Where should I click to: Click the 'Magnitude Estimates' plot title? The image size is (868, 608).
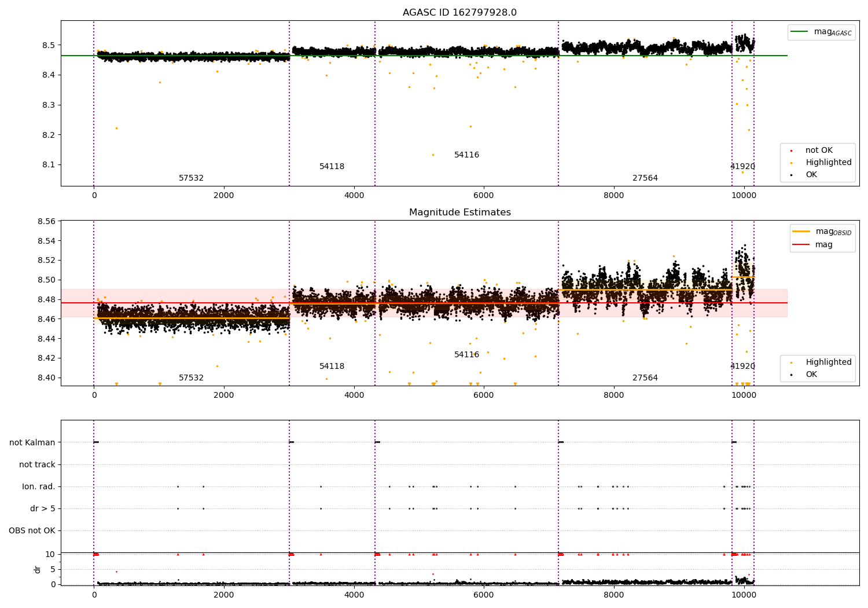coord(459,213)
